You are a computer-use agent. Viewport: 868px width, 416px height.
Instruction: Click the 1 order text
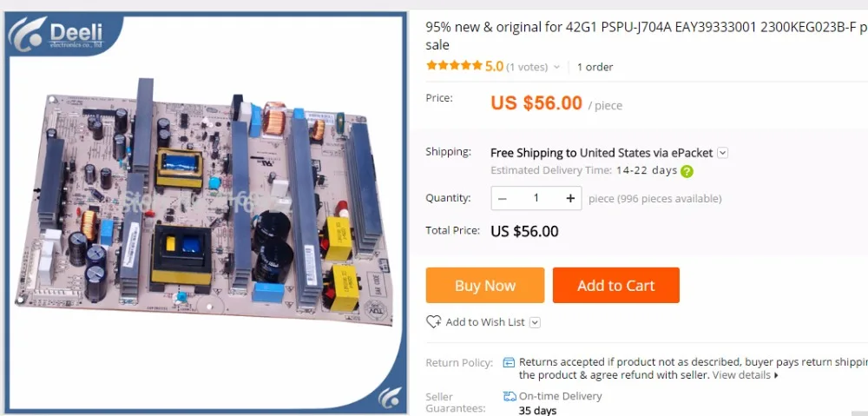click(595, 67)
